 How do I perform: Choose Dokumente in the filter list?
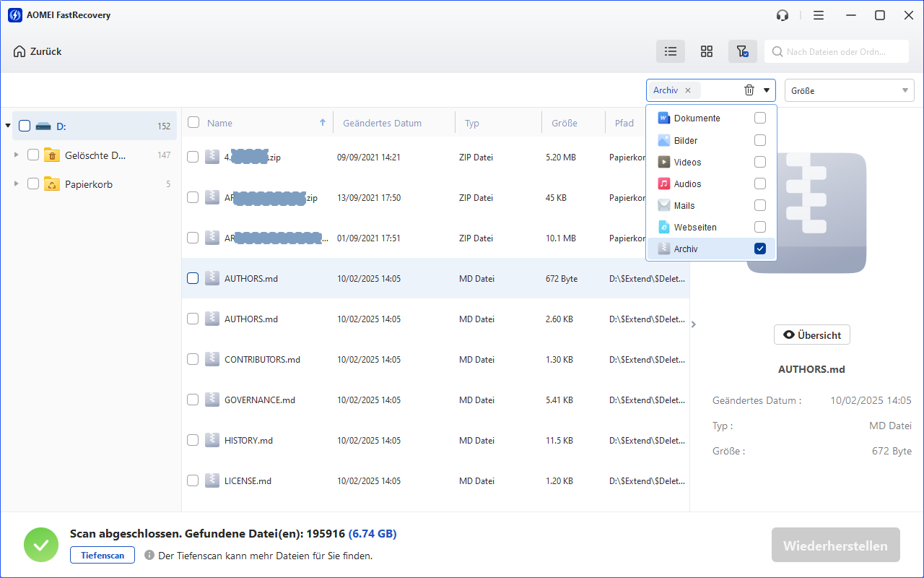pos(697,118)
